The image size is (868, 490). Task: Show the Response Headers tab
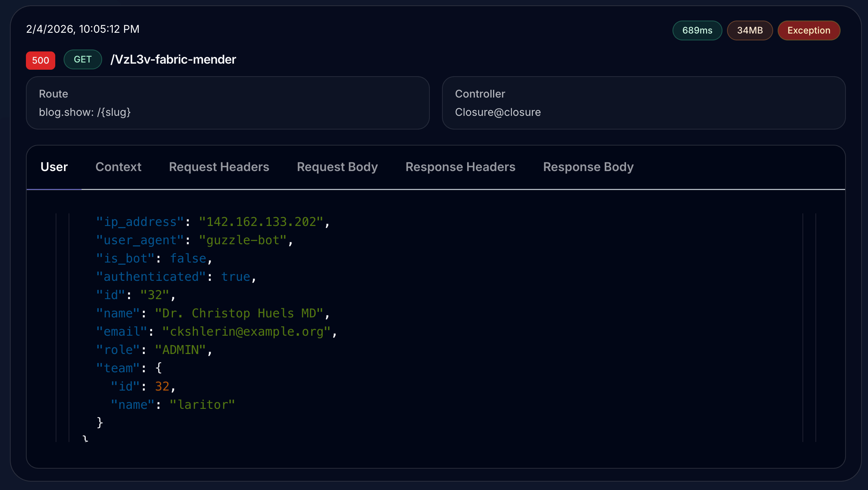(x=460, y=167)
